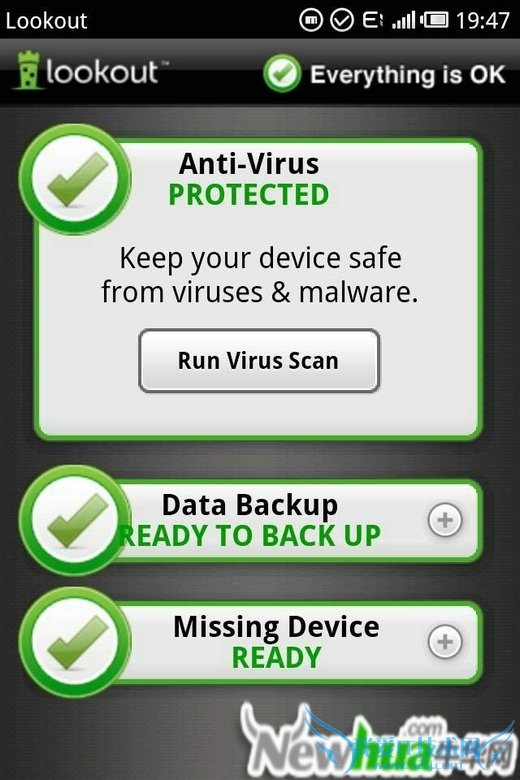This screenshot has height=780, width=520.
Task: Tap the battery icon in status bar
Action: [x=434, y=20]
